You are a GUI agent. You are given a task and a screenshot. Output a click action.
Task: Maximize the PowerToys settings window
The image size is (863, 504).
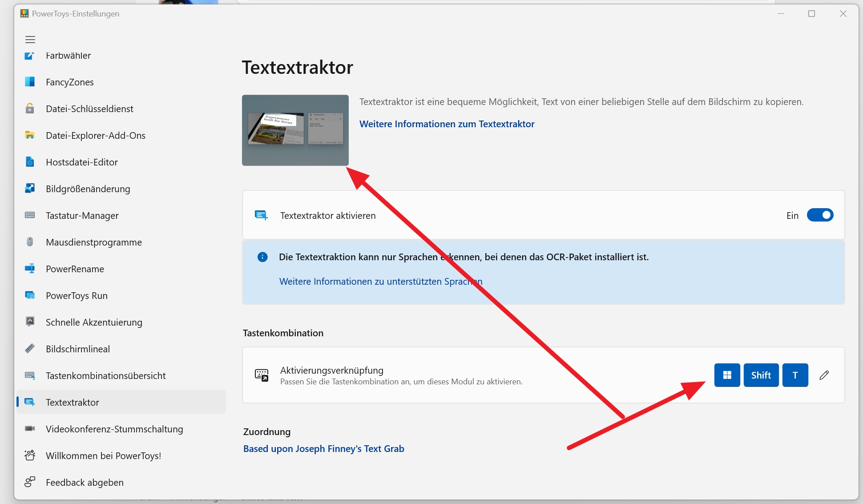(x=811, y=14)
